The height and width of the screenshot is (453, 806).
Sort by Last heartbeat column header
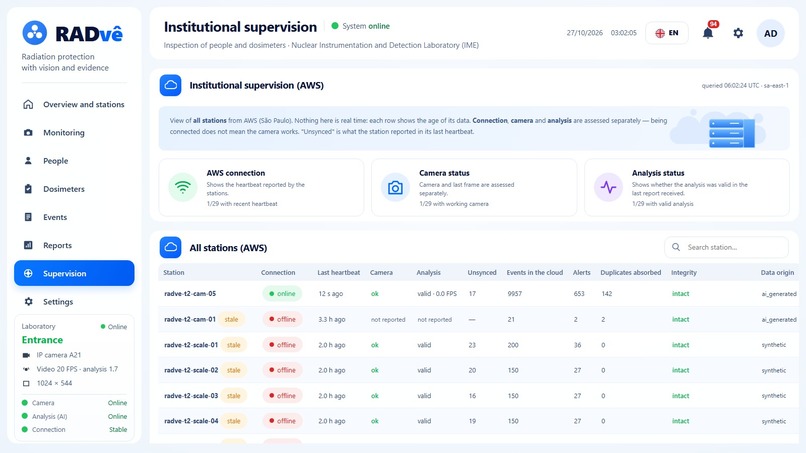(339, 273)
